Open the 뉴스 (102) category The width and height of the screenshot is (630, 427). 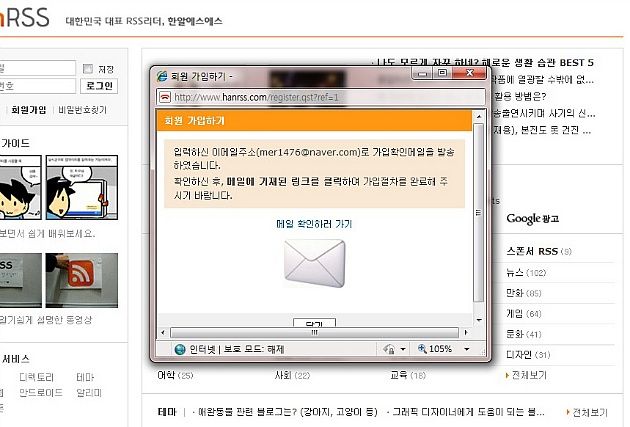click(x=526, y=273)
